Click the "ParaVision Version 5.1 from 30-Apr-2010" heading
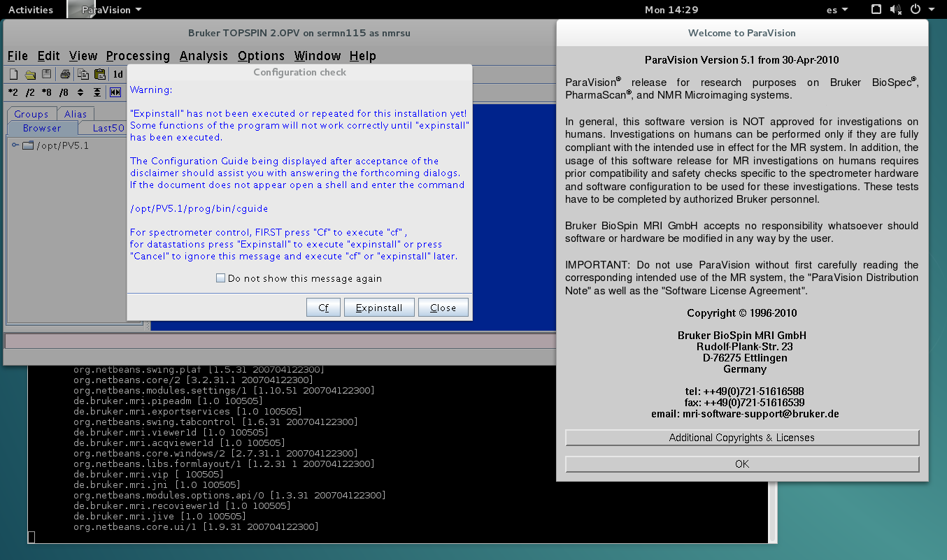Viewport: 947px width, 560px height. point(742,60)
